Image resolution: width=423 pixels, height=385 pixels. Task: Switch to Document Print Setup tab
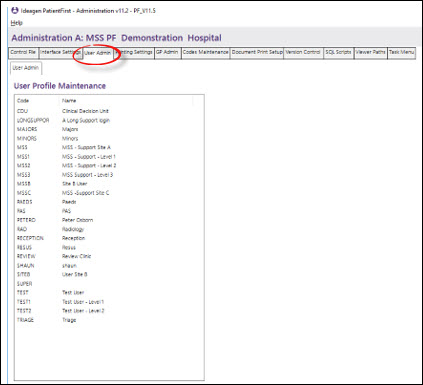(x=257, y=52)
